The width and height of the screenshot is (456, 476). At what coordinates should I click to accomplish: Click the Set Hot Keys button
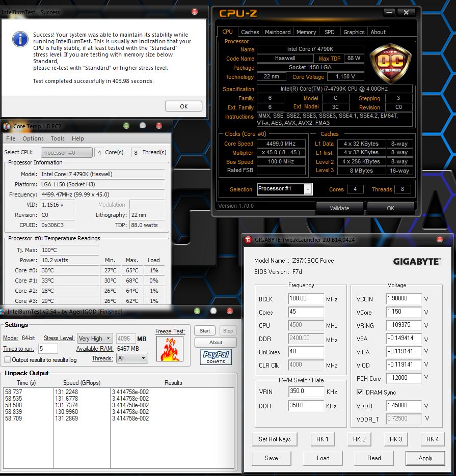coord(275,439)
